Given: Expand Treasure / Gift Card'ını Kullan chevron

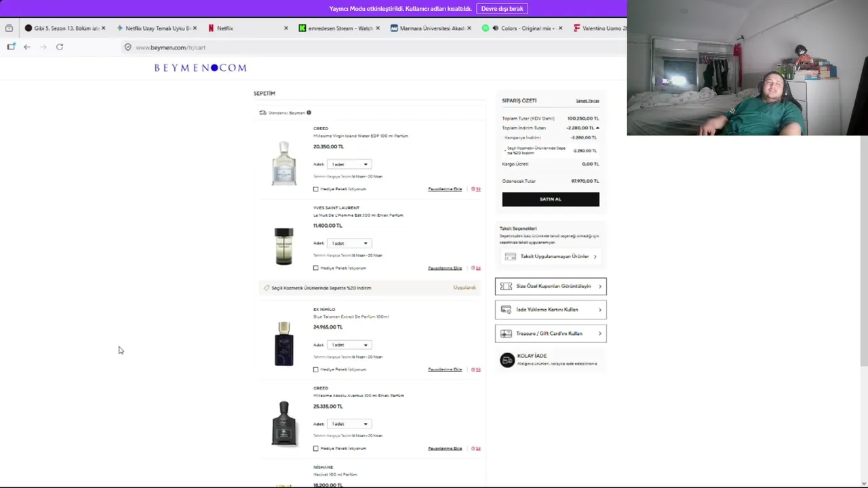Looking at the screenshot, I should [599, 333].
